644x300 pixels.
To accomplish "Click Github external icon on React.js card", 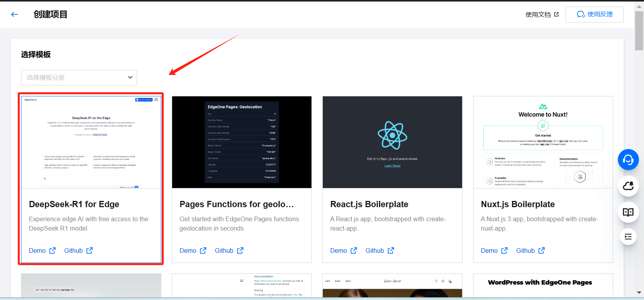I will pos(391,250).
